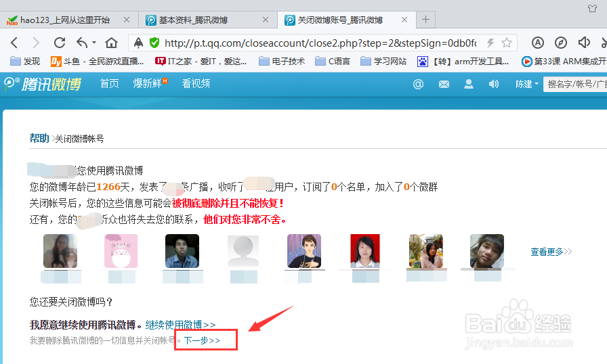
Task: Click the green security shield icon
Action: tap(154, 43)
